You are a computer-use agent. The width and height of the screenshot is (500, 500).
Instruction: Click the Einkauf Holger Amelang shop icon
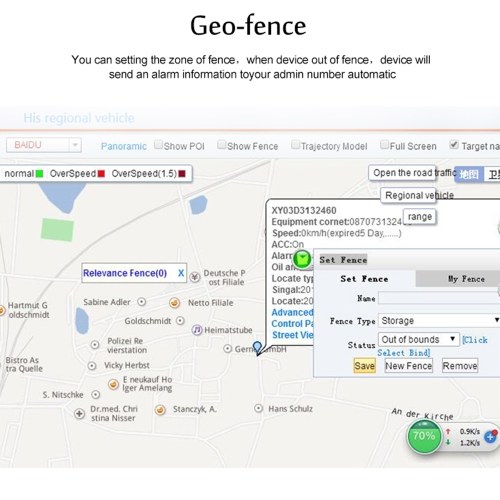pos(113,384)
